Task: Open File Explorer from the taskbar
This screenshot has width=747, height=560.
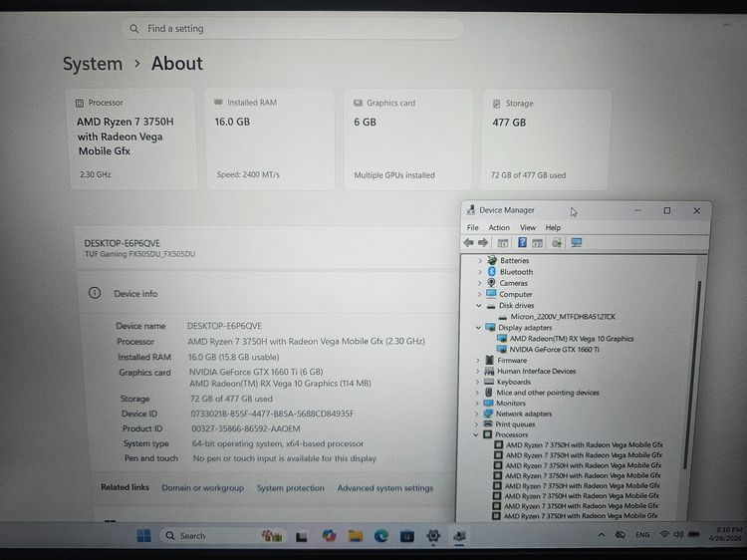Action: (355, 536)
